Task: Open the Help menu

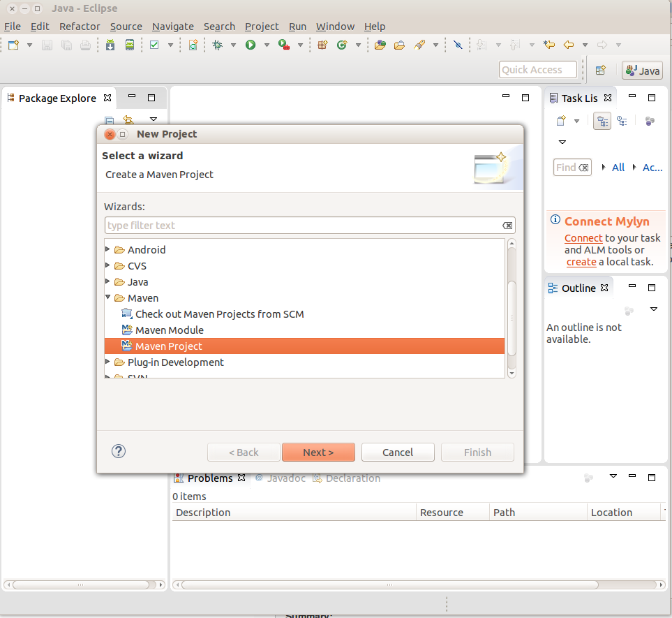Action: 375,27
